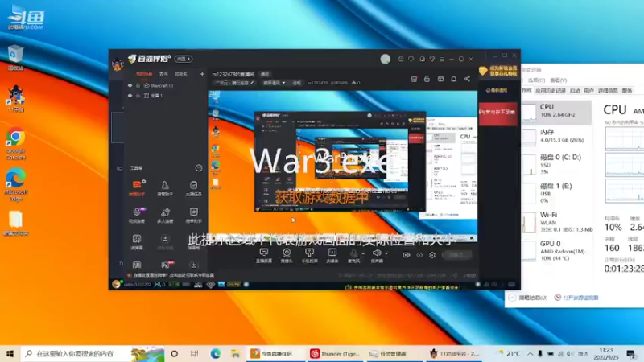
Task: Click the gold VIP membership banner
Action: point(497,71)
